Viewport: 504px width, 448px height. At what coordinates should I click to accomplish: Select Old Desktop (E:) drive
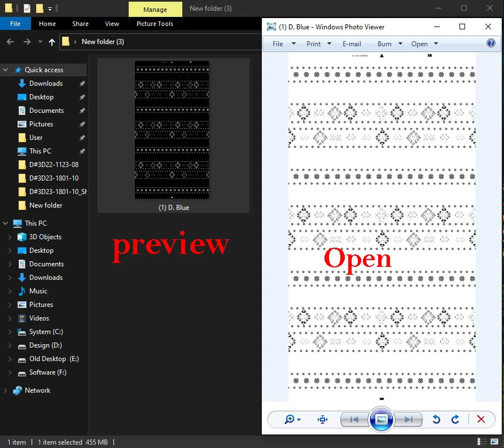point(54,359)
